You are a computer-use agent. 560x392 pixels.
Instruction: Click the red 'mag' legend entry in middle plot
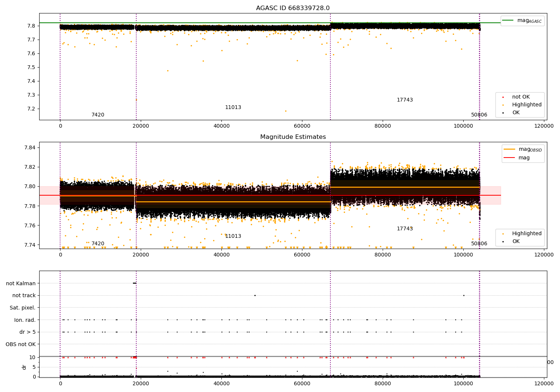[x=517, y=158]
